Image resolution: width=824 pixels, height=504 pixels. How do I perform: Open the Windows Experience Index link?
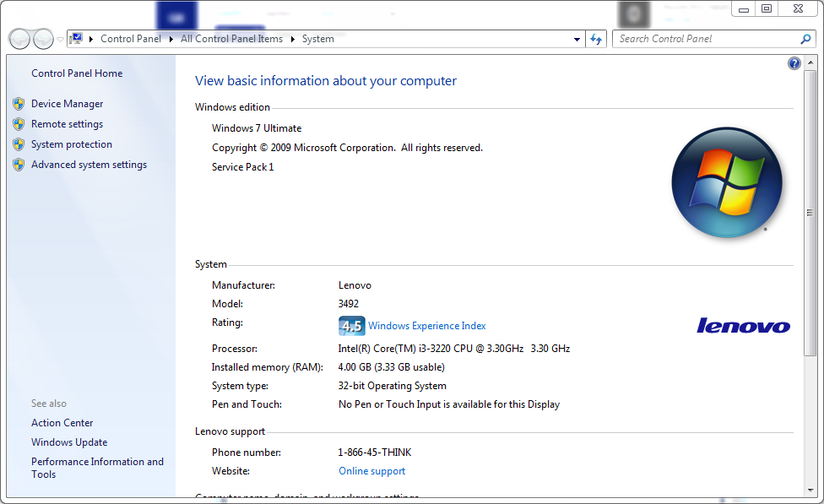click(426, 326)
